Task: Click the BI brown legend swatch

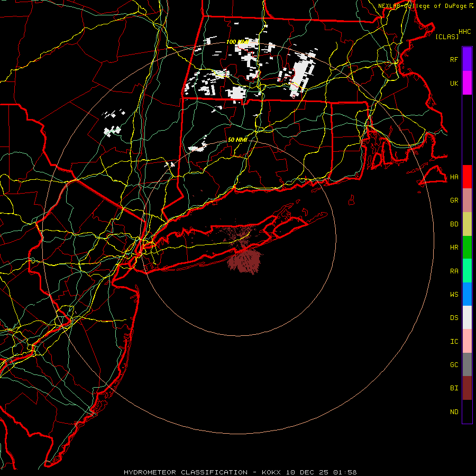Action: 467,388
